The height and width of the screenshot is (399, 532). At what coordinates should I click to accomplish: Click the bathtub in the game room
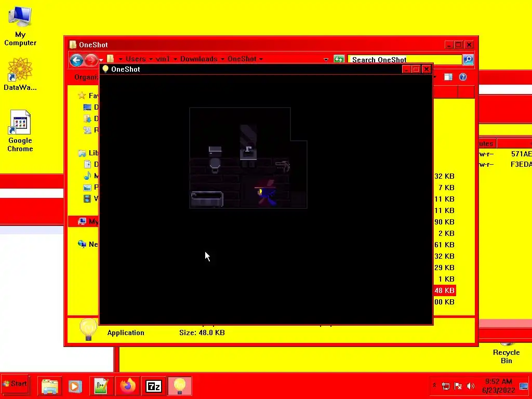pyautogui.click(x=207, y=199)
